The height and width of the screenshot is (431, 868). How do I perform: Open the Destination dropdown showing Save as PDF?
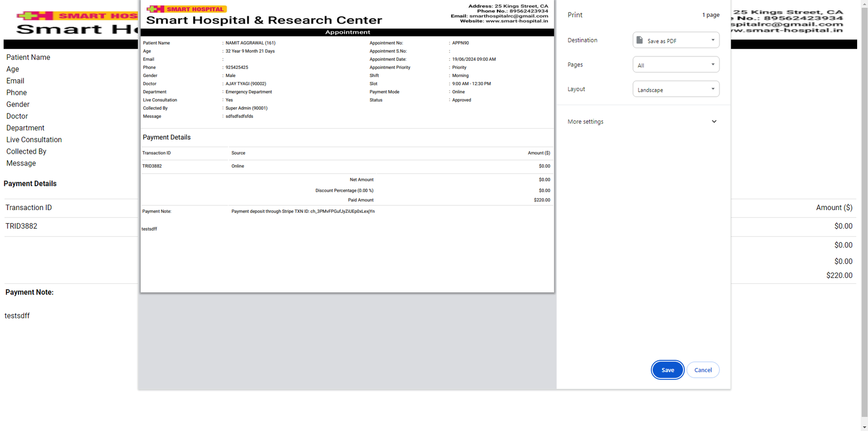[675, 41]
